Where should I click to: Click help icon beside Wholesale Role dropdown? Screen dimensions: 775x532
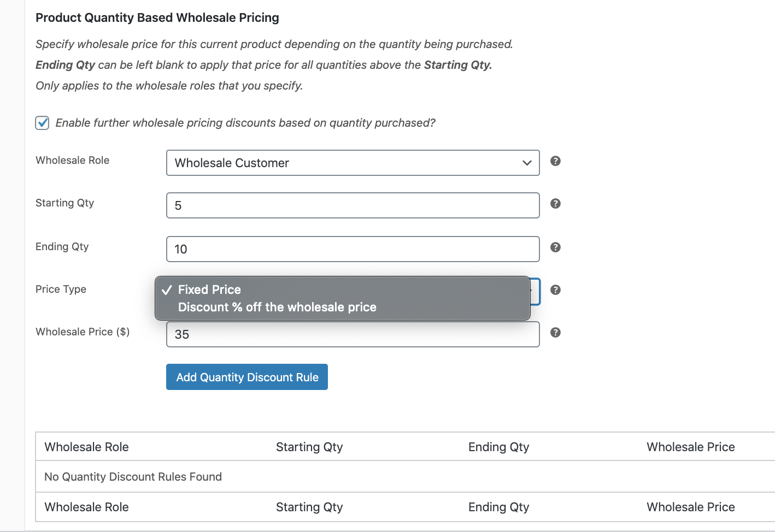point(555,161)
